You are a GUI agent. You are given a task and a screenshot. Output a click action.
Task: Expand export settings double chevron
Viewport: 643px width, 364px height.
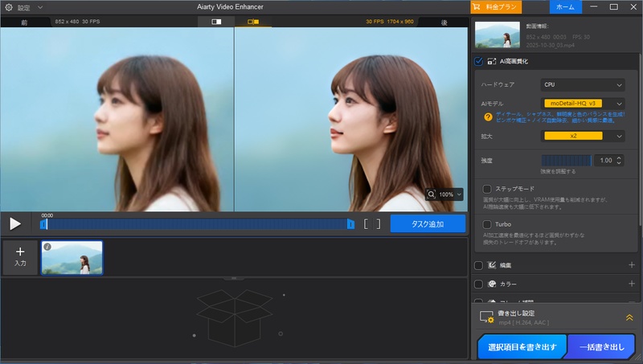pyautogui.click(x=629, y=317)
